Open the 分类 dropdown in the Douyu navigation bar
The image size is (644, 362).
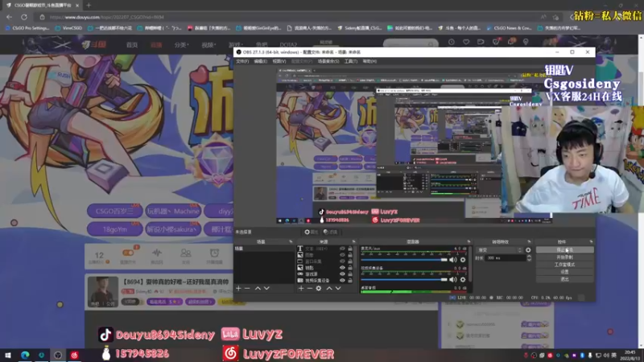coord(181,45)
